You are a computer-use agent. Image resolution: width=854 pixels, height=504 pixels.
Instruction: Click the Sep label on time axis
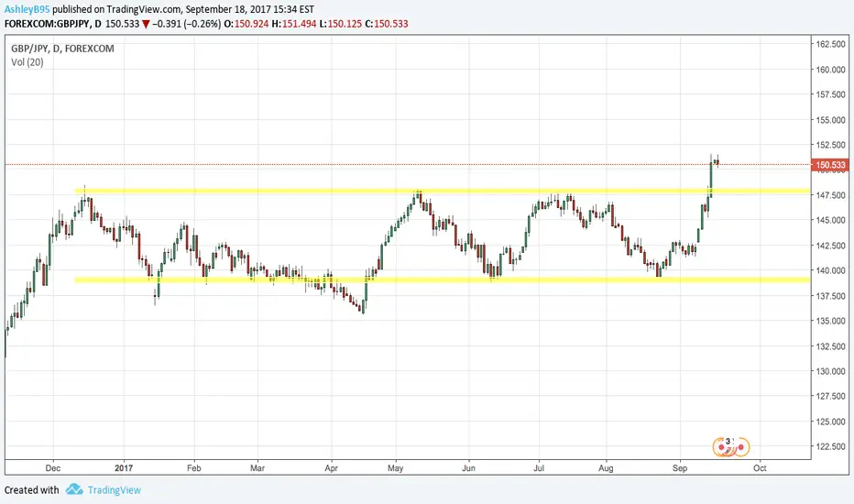coord(680,468)
